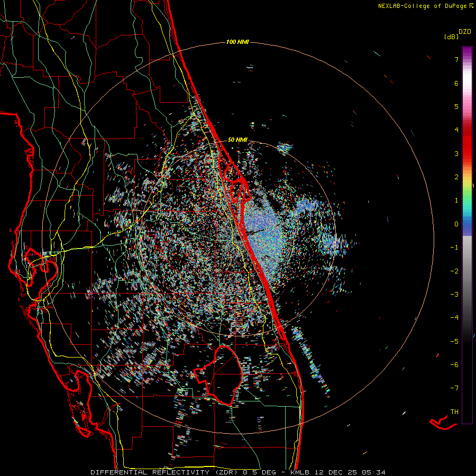The width and height of the screenshot is (476, 476).
Task: Click the 50 NMI range ring label
Action: (237, 140)
